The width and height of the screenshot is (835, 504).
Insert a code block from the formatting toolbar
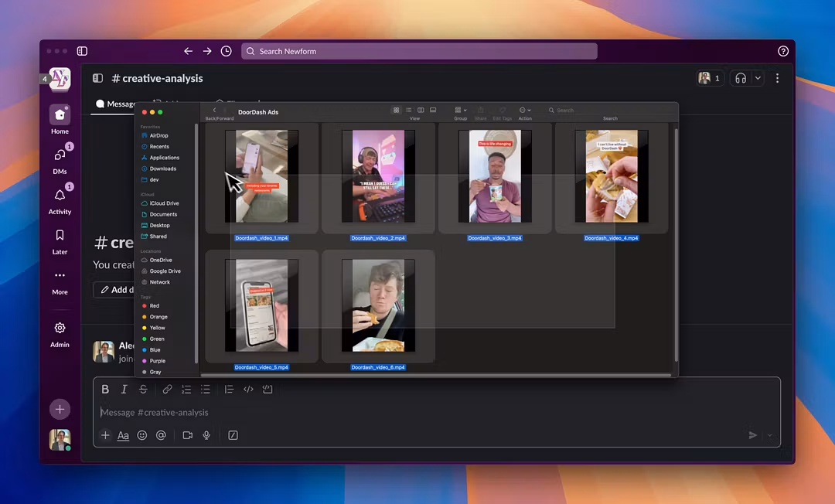point(268,390)
